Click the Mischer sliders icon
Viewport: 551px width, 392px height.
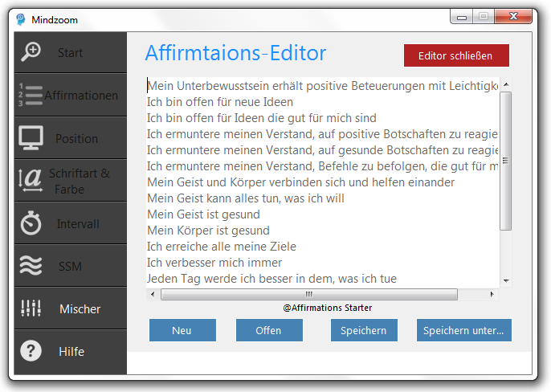point(31,308)
